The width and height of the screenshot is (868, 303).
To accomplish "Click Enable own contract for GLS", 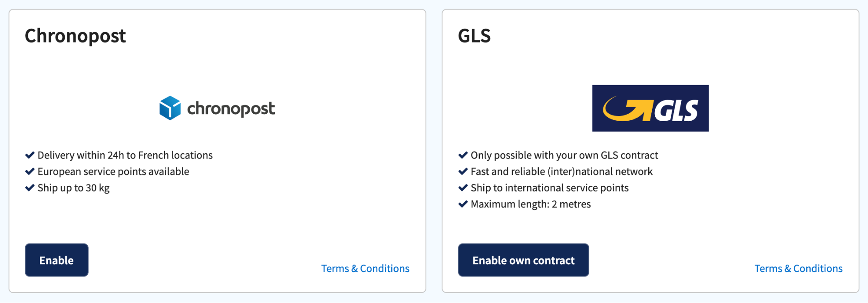I will coord(523,260).
